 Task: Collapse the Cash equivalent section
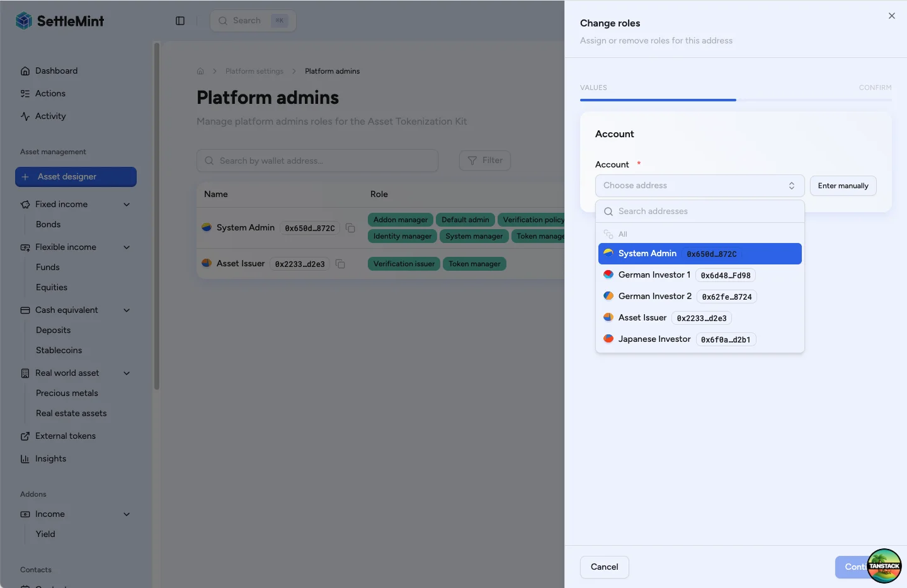pyautogui.click(x=127, y=310)
